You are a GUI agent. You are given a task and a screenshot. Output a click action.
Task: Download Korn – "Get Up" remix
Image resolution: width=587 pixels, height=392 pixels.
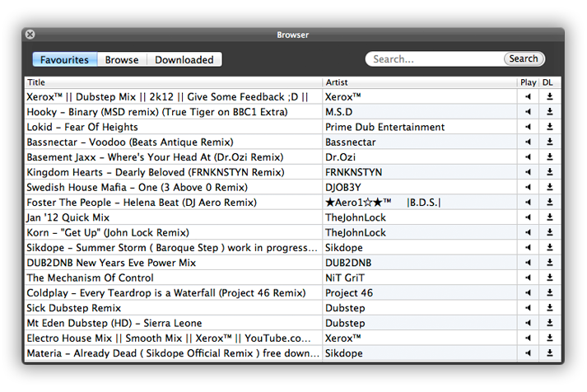coord(550,233)
